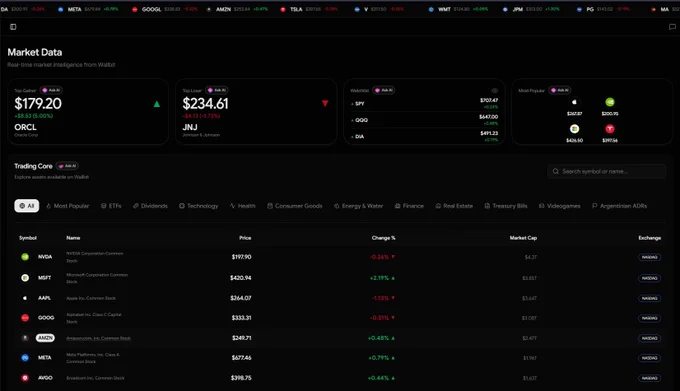
Task: Select the Consumer Goods filter tab
Action: click(294, 206)
